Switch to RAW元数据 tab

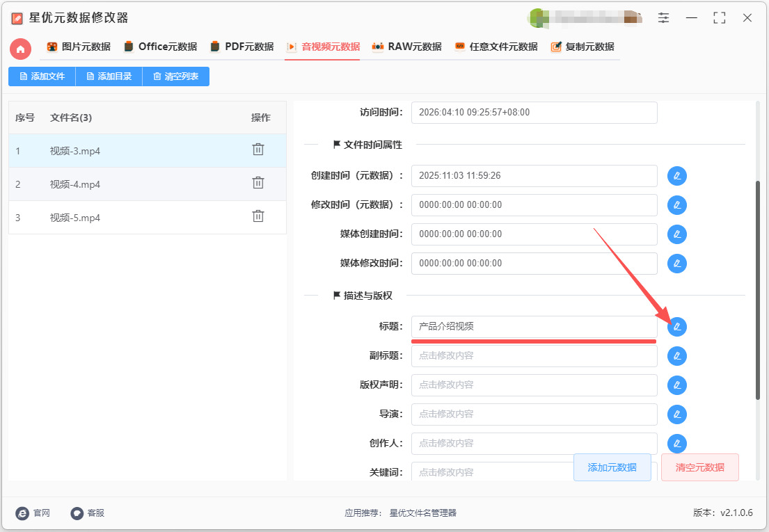pos(406,47)
